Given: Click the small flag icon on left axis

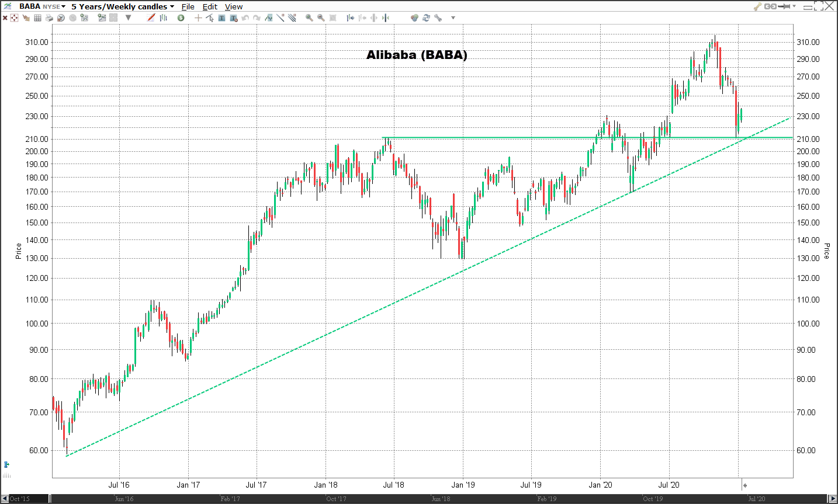Looking at the screenshot, I should (6, 465).
